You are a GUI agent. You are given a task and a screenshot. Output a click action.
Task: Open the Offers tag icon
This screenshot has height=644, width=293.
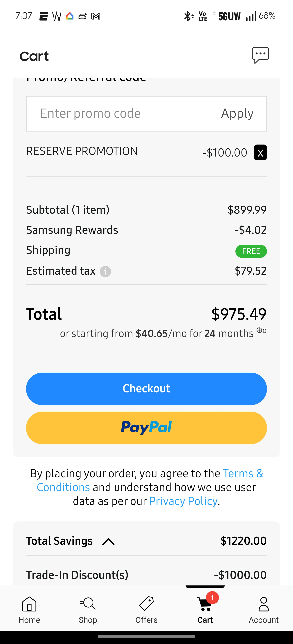point(146,610)
